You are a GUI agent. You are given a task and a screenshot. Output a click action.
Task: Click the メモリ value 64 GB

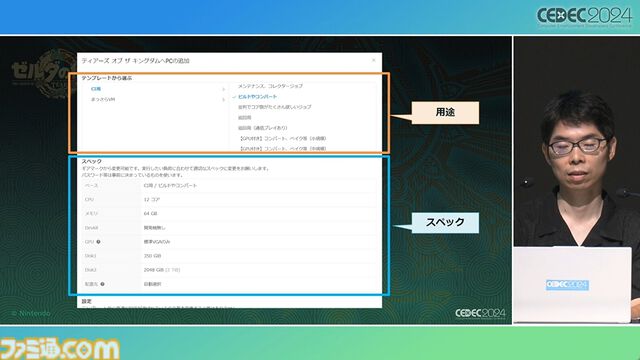(x=150, y=213)
